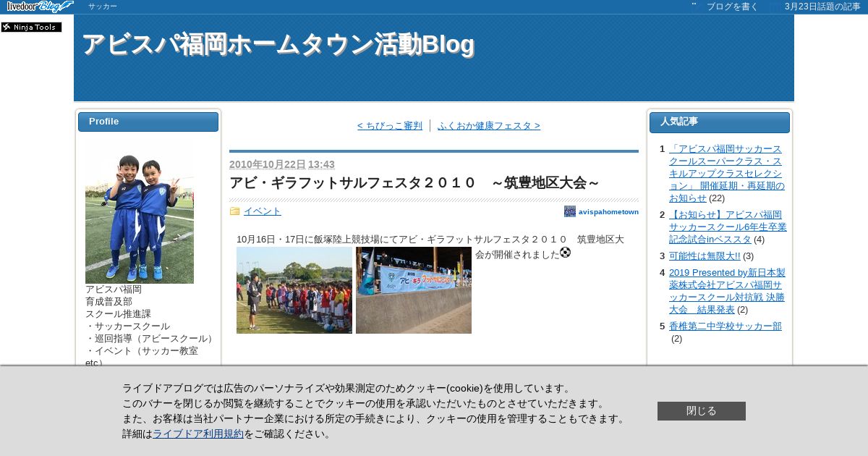Screen dimensions: 868x456
Task: Click the Profile panel header
Action: (x=148, y=122)
